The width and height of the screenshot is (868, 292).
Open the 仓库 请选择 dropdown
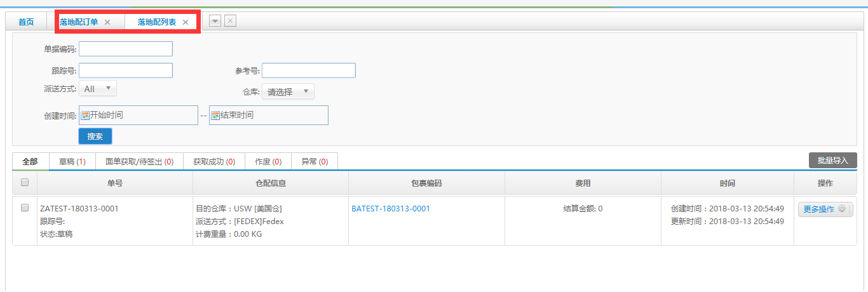(288, 91)
